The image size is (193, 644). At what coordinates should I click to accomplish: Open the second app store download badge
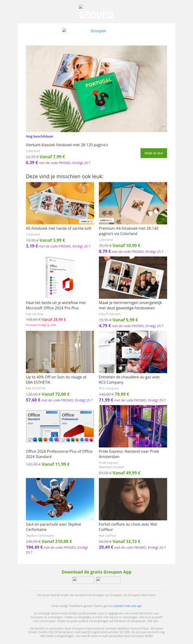tap(108, 580)
